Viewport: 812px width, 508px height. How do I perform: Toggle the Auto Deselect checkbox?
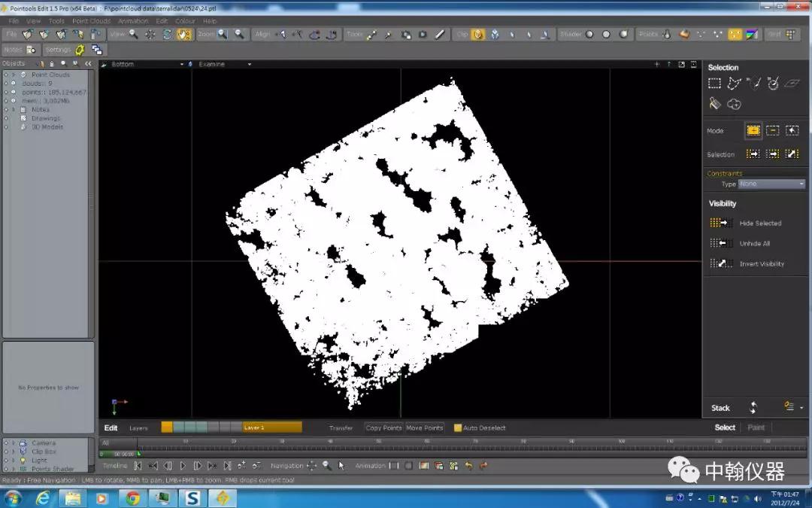tap(458, 428)
